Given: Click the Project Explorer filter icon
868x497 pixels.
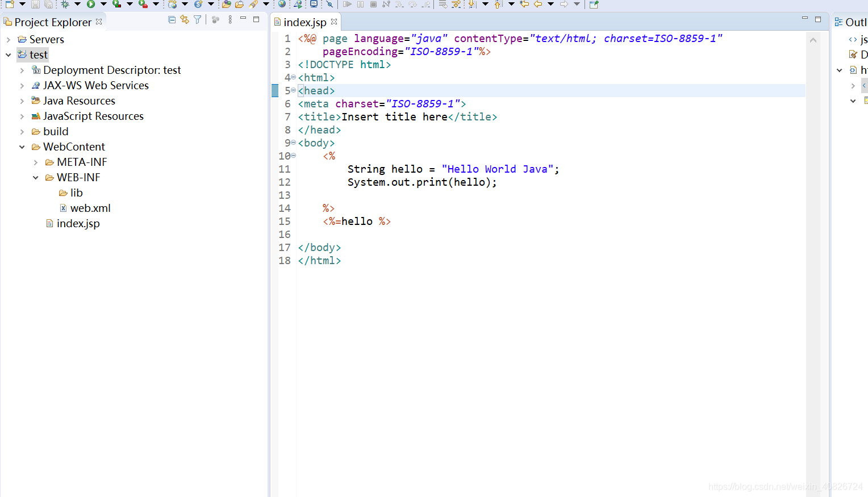Looking at the screenshot, I should pyautogui.click(x=197, y=19).
